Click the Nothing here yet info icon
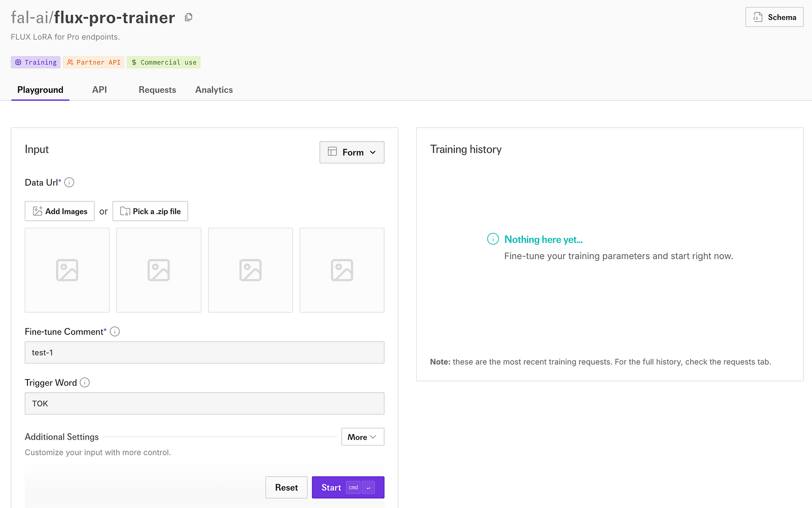The width and height of the screenshot is (812, 508). pos(493,239)
